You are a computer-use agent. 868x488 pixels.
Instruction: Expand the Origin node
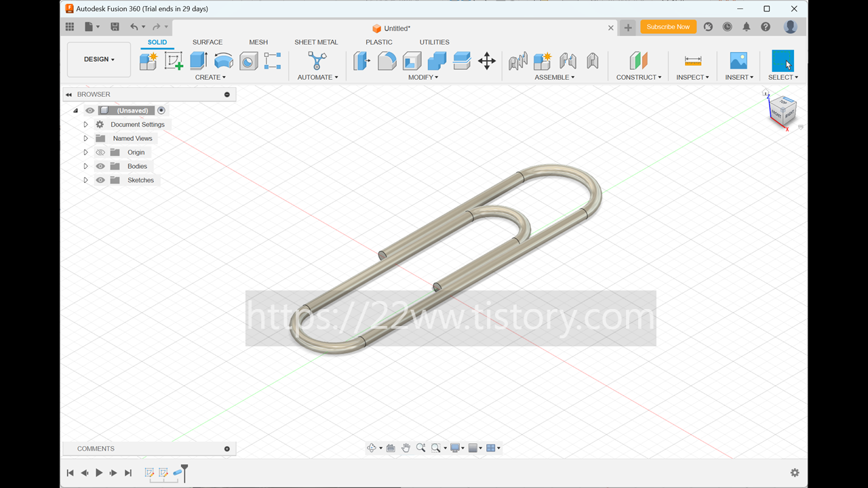pos(85,152)
